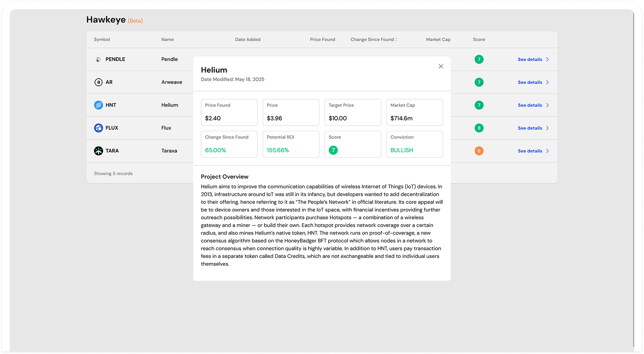Click the Price $3.96 card
This screenshot has width=644, height=354.
coord(291,112)
